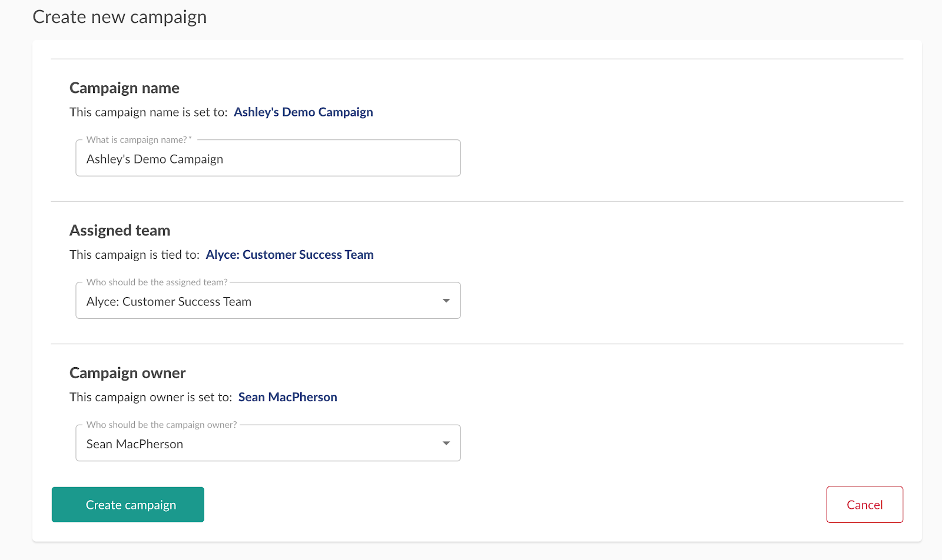Click 'Who should be the assigned team?' label

(157, 282)
